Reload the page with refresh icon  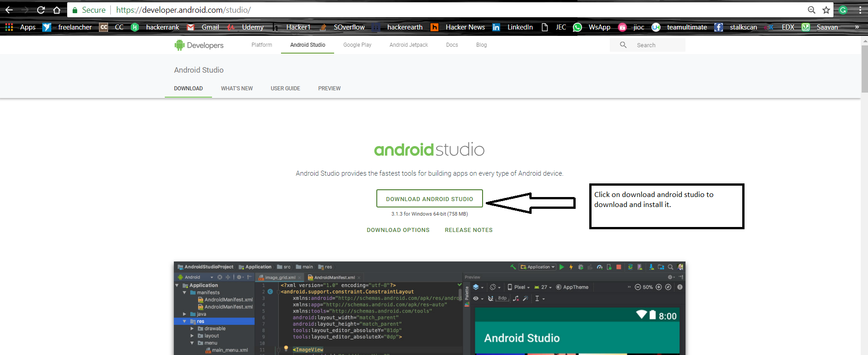point(41,10)
